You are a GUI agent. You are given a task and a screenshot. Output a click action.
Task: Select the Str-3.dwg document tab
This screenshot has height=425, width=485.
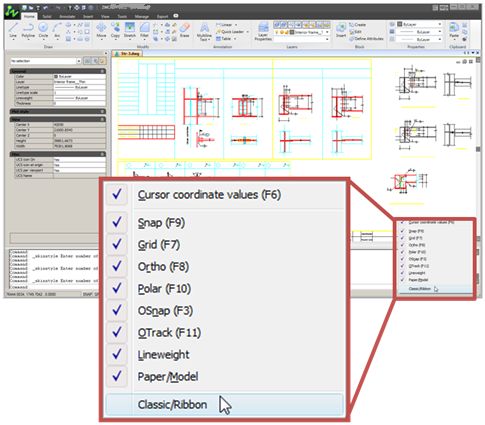click(129, 53)
